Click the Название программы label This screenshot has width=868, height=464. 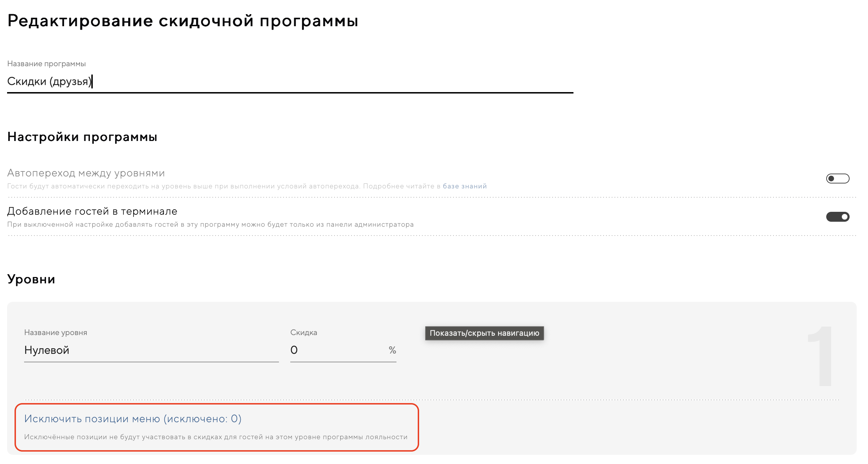click(x=46, y=64)
